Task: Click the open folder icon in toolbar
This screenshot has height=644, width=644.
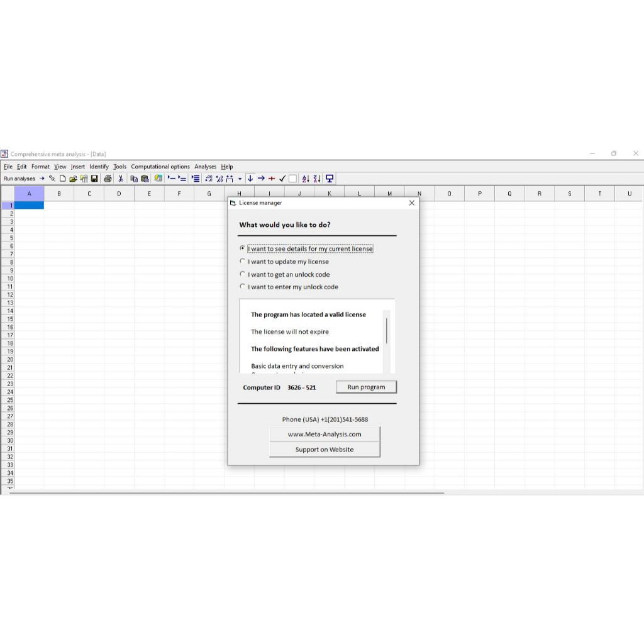Action: 73,179
